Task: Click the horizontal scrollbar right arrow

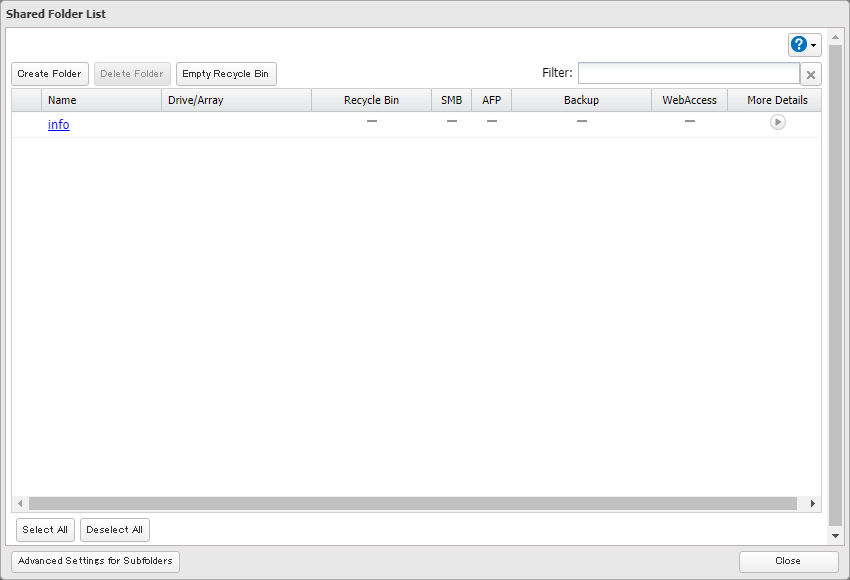Action: [812, 504]
